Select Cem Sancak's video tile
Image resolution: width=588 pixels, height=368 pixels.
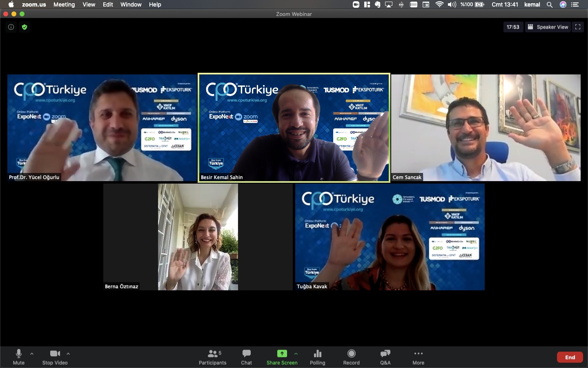486,128
